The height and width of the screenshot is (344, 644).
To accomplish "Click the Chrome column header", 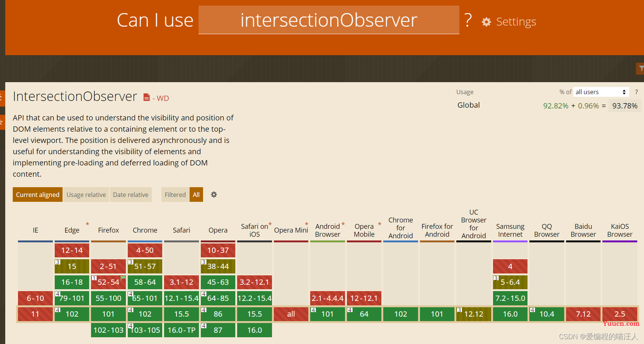I will point(145,230).
